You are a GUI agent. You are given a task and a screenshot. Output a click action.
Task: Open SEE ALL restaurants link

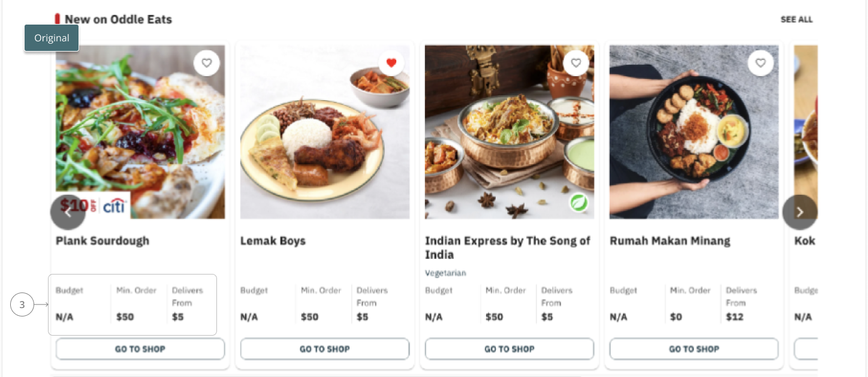point(797,20)
